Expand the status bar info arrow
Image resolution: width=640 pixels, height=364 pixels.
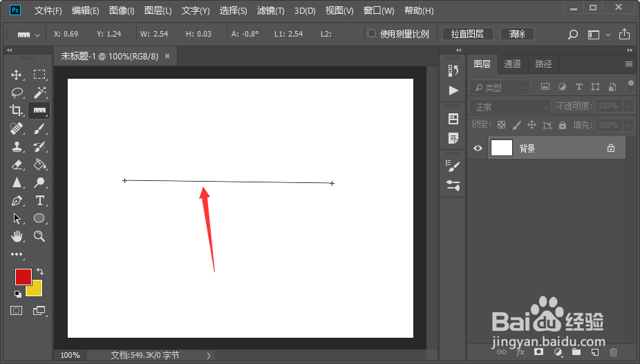coord(209,356)
